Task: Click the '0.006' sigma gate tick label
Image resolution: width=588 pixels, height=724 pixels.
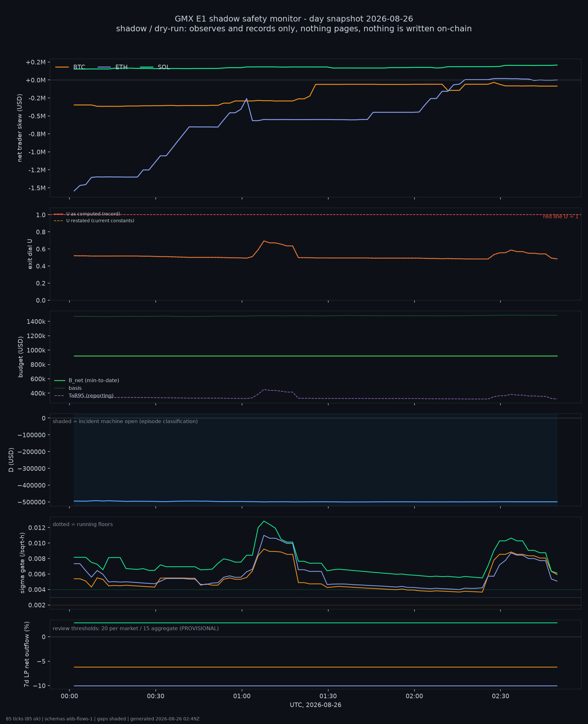Action: click(37, 574)
